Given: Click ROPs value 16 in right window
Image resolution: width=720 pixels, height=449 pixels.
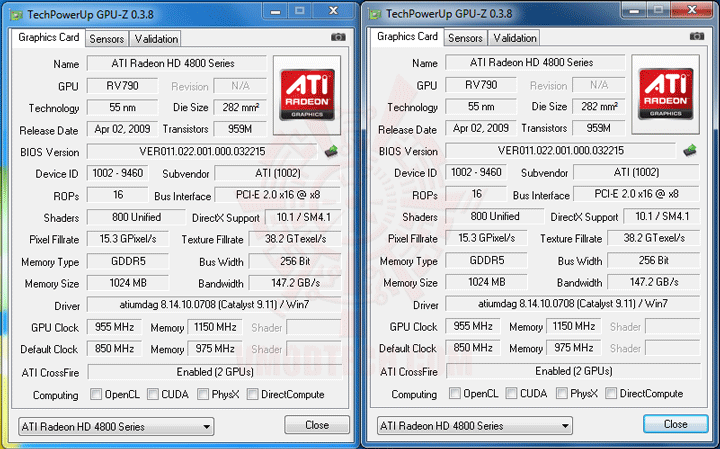Looking at the screenshot, I should pyautogui.click(x=476, y=194).
